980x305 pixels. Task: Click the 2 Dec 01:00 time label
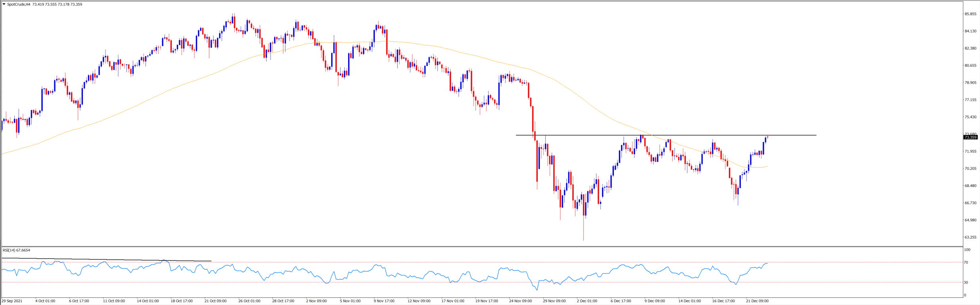587,301
